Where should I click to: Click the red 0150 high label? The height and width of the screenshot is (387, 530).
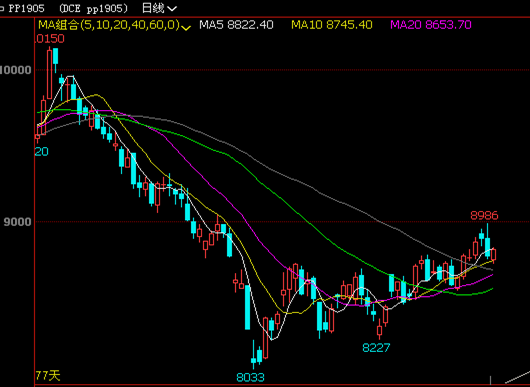tap(49, 39)
